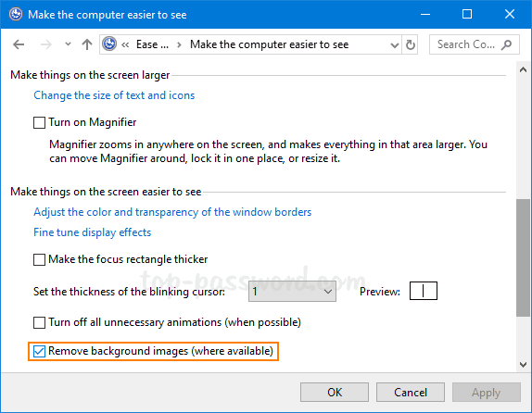This screenshot has height=413, width=532.
Task: Open the recent locations chevron
Action: click(68, 44)
